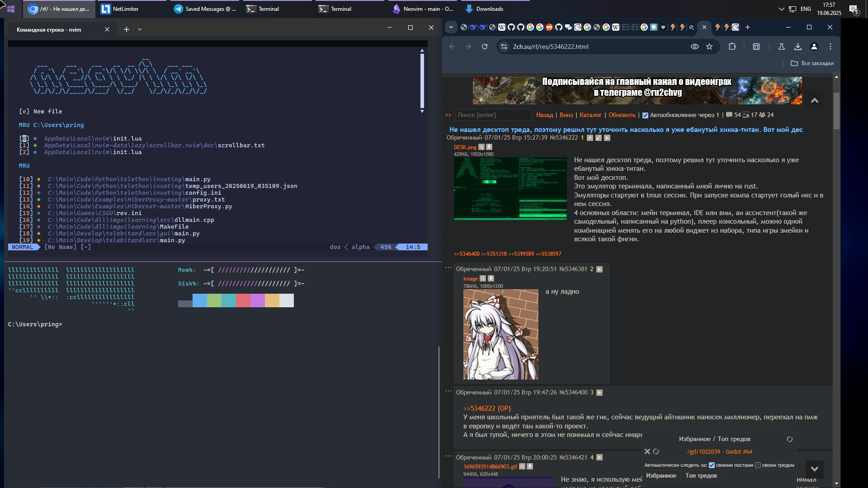
Task: Enable the своим тредом tracking checkbox
Action: pos(758,465)
